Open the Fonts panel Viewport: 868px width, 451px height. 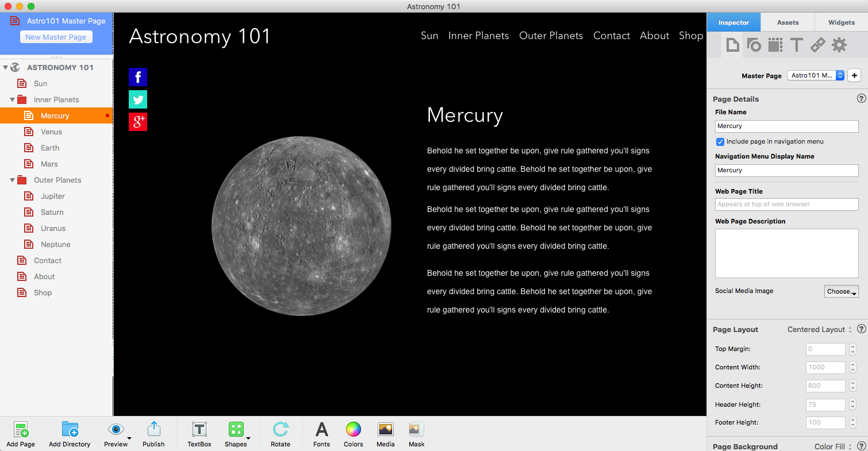[x=322, y=430]
